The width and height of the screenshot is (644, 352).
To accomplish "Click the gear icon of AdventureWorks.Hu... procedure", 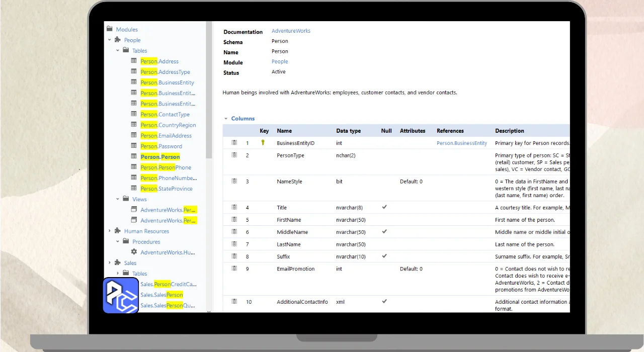I will pyautogui.click(x=134, y=252).
